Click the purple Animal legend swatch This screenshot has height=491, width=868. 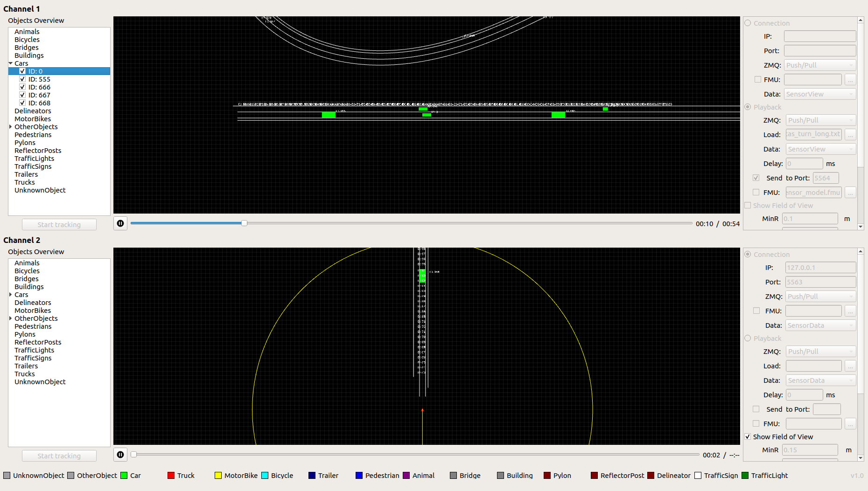[x=406, y=476]
